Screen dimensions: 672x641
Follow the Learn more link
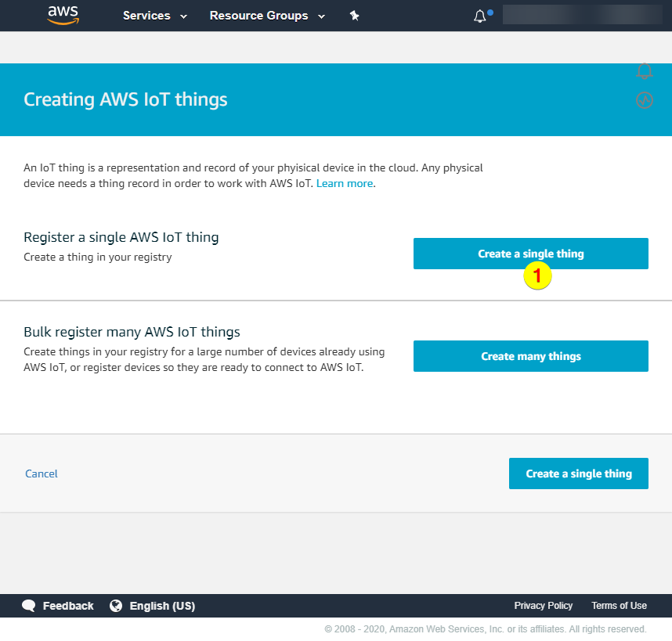345,183
